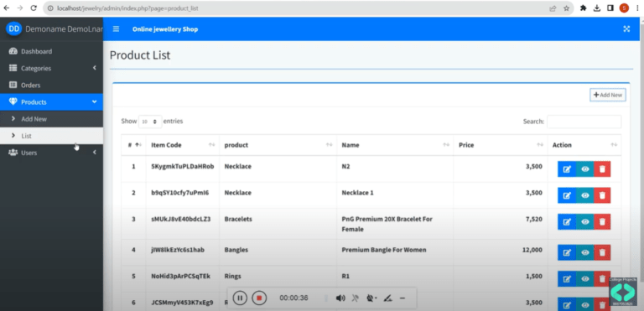Screen dimensions: 644x311
Task: View the Necklace 1 product details
Action: [x=585, y=195]
